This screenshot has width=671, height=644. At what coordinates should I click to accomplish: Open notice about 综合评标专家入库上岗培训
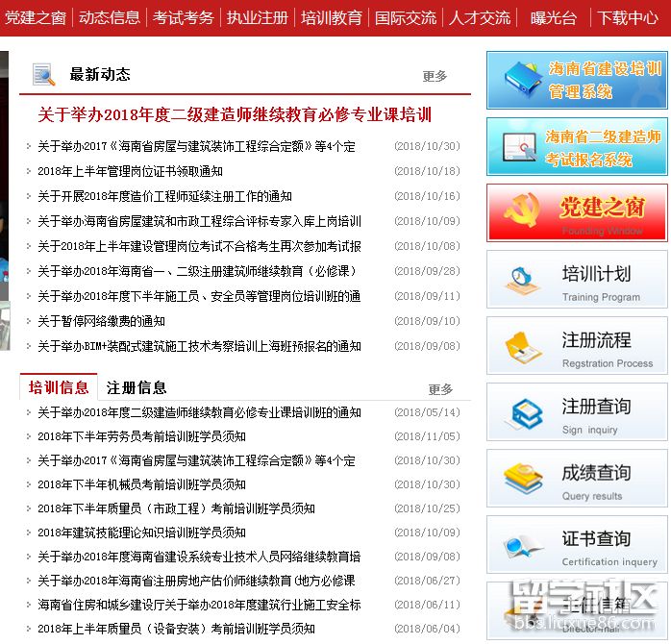click(x=199, y=221)
